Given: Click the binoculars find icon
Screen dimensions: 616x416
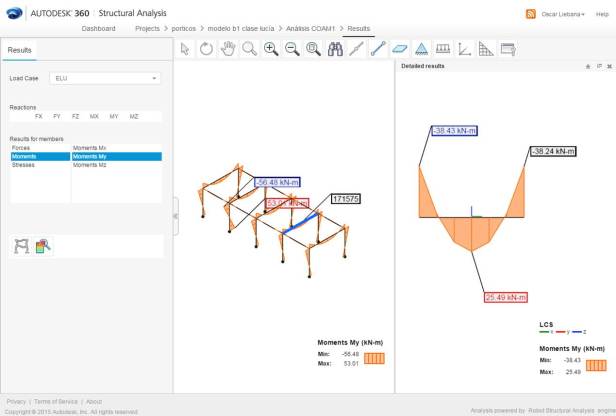Looking at the screenshot, I should [335, 48].
